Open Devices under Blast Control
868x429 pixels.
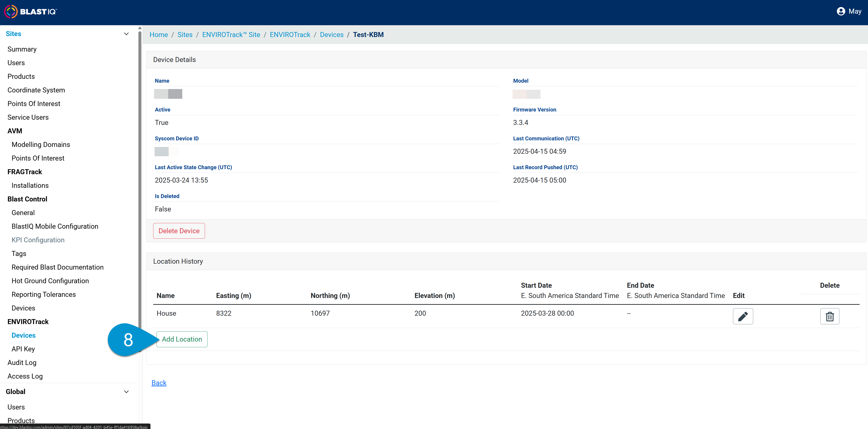click(23, 308)
